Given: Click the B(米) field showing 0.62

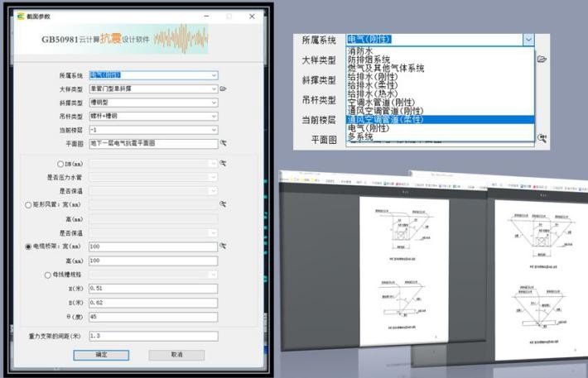Looking at the screenshot, I should [153, 303].
